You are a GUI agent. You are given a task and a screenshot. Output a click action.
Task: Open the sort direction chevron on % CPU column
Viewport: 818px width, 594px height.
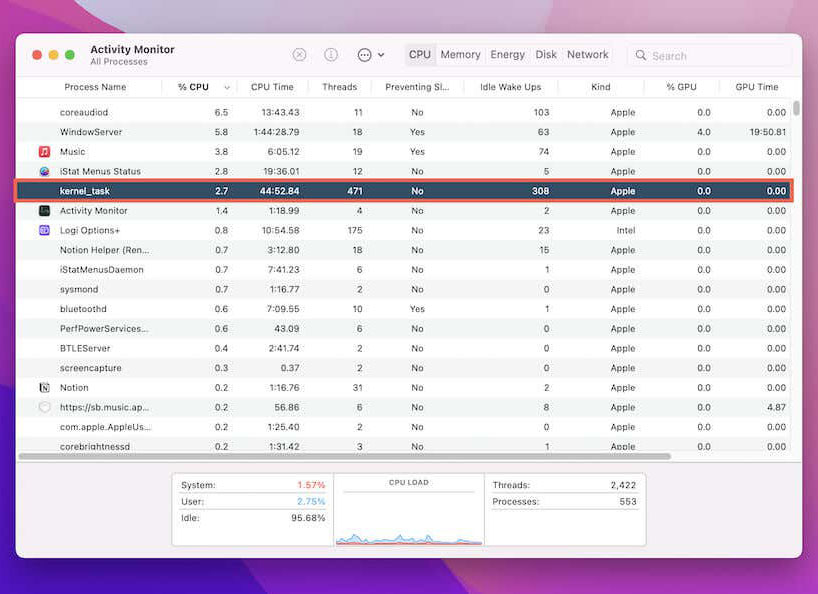tap(227, 87)
